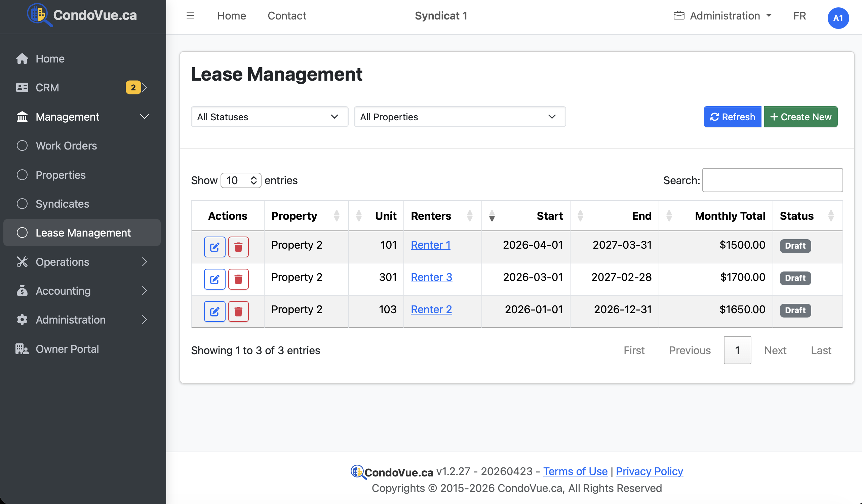The height and width of the screenshot is (504, 862).
Task: Sort table by End date column
Action: click(614, 216)
